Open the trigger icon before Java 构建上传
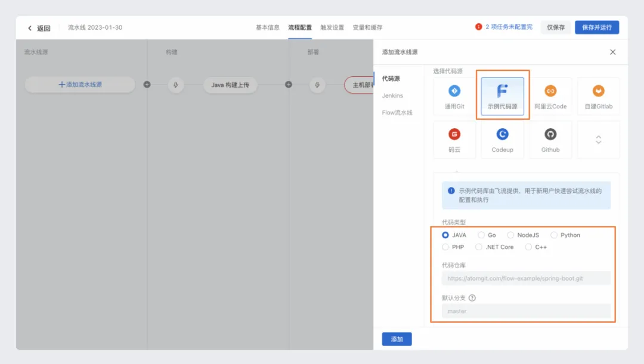 pos(176,85)
